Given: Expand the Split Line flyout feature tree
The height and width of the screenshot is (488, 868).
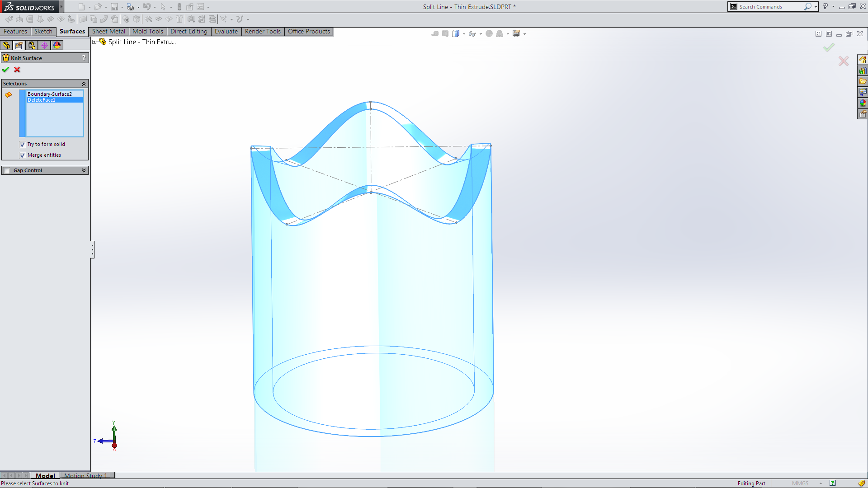Looking at the screenshot, I should click(94, 42).
